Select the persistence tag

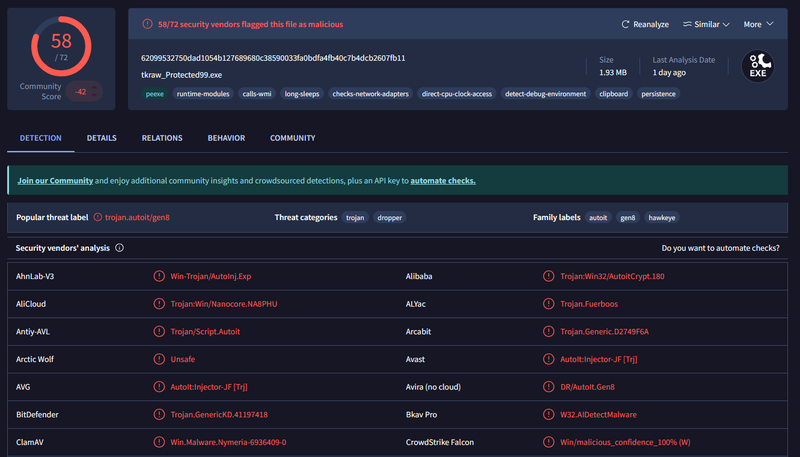[x=658, y=94]
